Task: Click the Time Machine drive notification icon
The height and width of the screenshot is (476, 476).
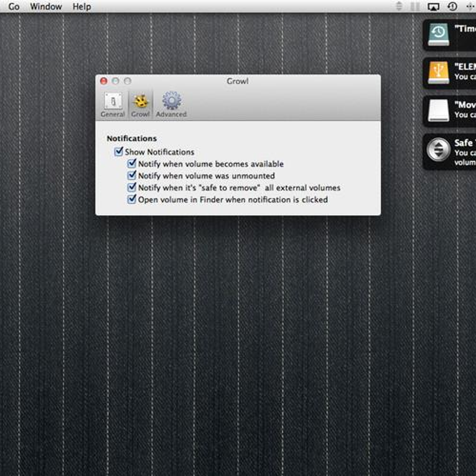Action: click(439, 35)
